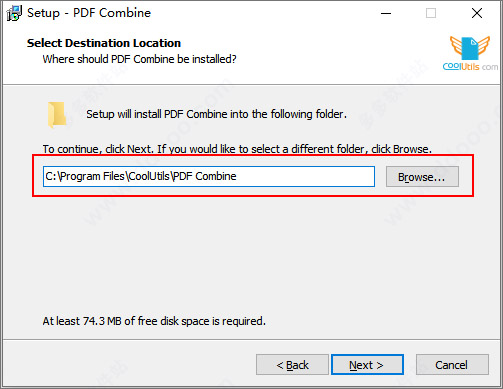This screenshot has height=389, width=503.
Task: Click the "Where should PDF Combine be installed?" subtitle
Action: click(x=139, y=59)
